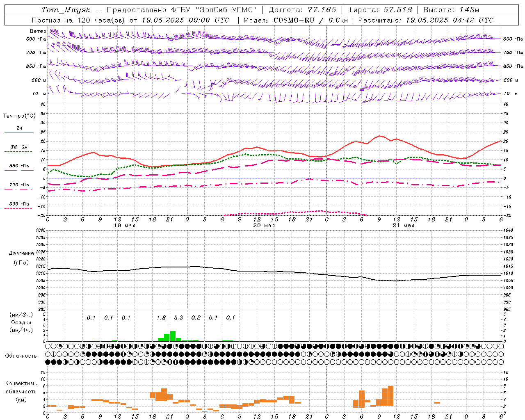
Task: Click the 2.3 precipitation value
Action: (178, 317)
